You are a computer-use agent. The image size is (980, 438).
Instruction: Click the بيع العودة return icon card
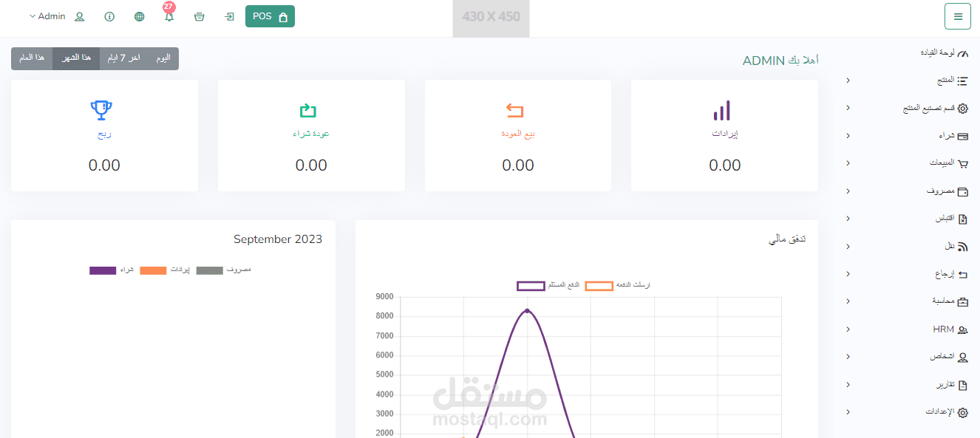tap(515, 111)
